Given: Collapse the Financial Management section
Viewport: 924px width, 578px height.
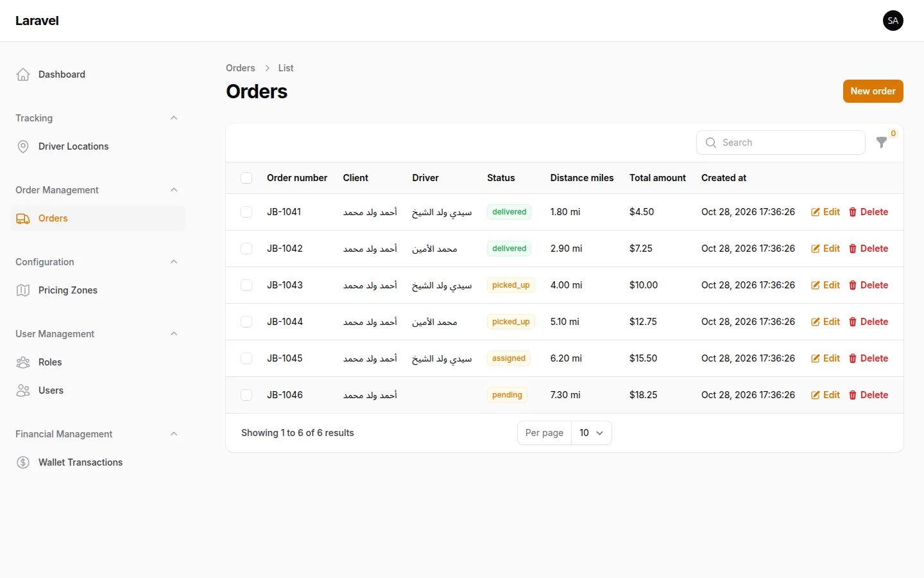Looking at the screenshot, I should click(174, 434).
